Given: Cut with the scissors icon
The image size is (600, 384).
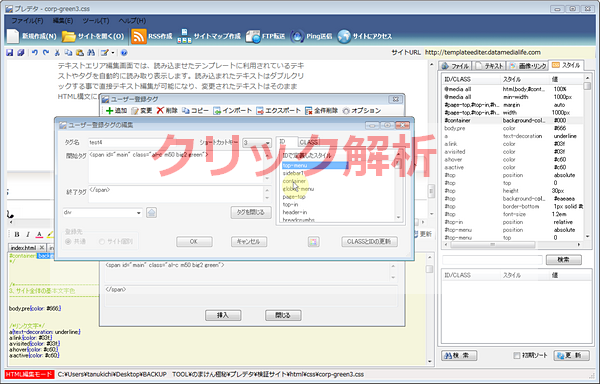Looking at the screenshot, I should click(x=57, y=52).
